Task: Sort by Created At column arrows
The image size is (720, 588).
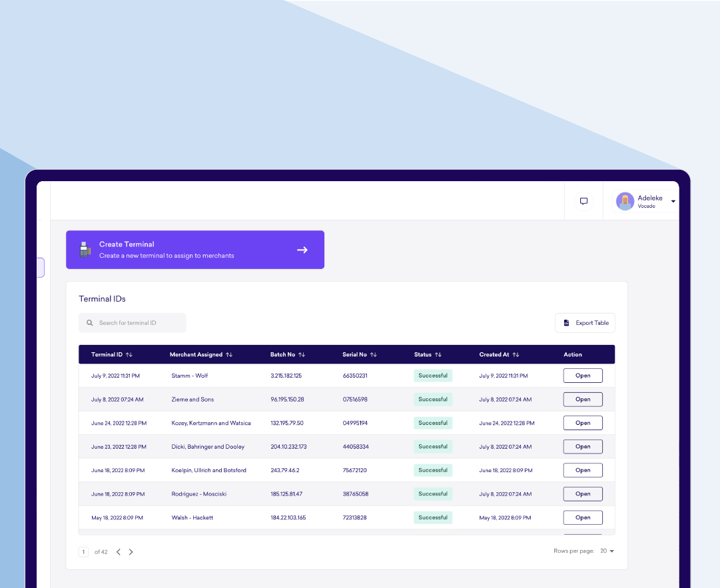Action: [516, 354]
